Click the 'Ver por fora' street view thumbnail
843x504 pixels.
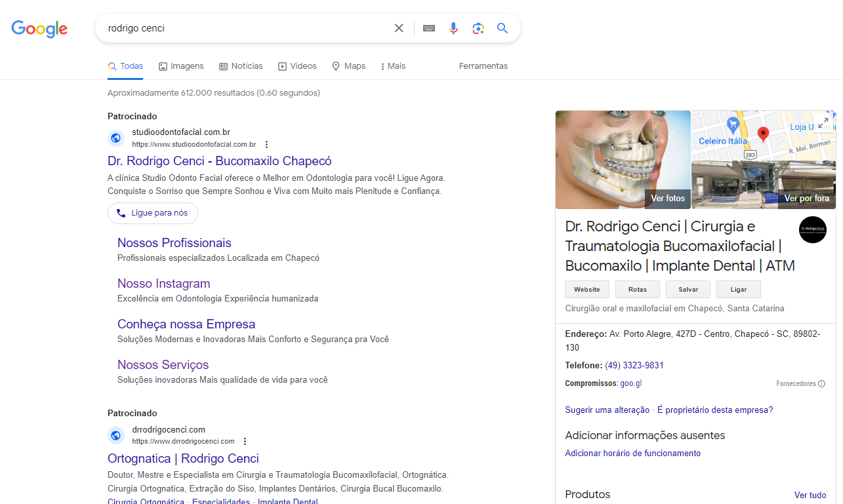(x=764, y=185)
